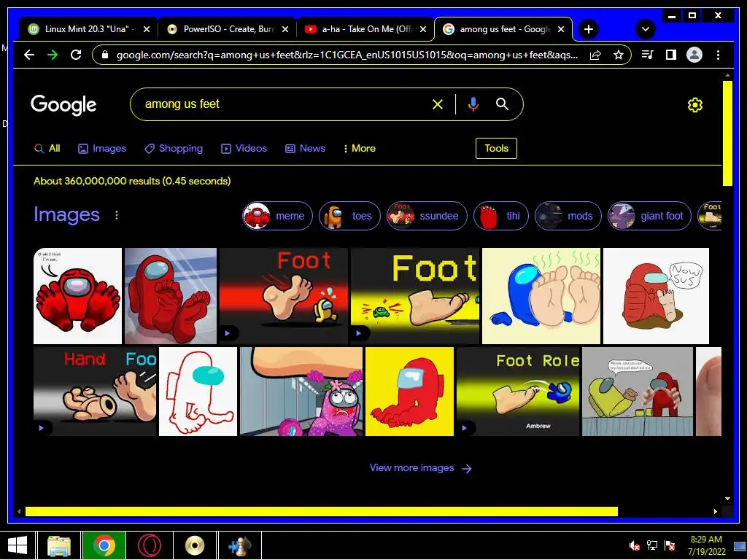Start voice search with the microphone icon
This screenshot has width=747, height=560.
tap(473, 104)
